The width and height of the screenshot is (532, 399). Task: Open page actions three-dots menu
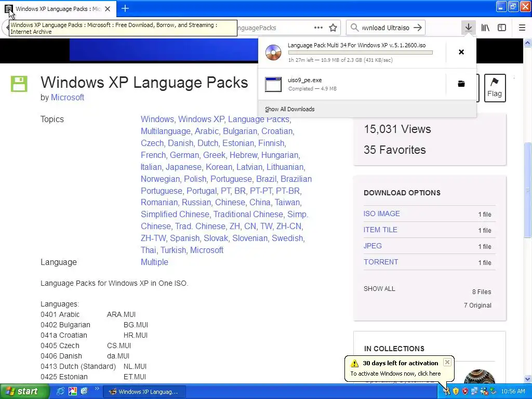318,28
